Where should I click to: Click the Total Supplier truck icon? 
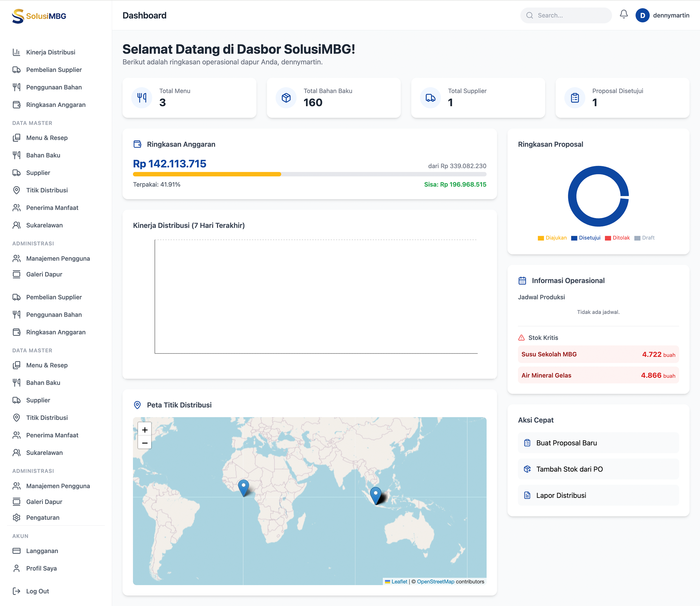coord(430,98)
